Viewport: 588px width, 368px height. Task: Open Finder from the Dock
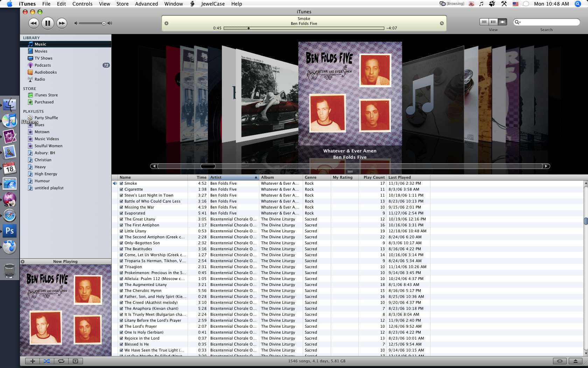pyautogui.click(x=10, y=104)
